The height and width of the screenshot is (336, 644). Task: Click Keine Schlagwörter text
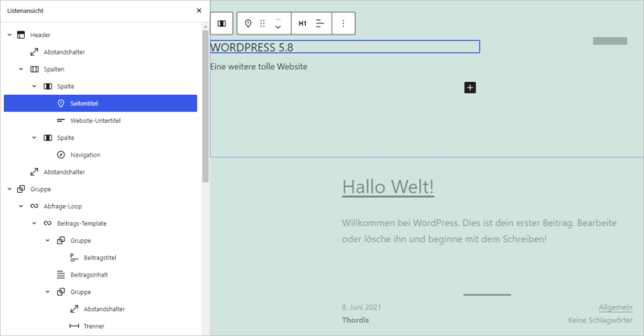[600, 320]
